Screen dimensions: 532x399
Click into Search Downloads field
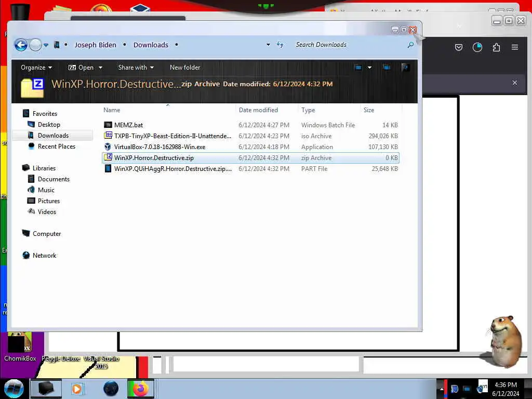coord(350,45)
